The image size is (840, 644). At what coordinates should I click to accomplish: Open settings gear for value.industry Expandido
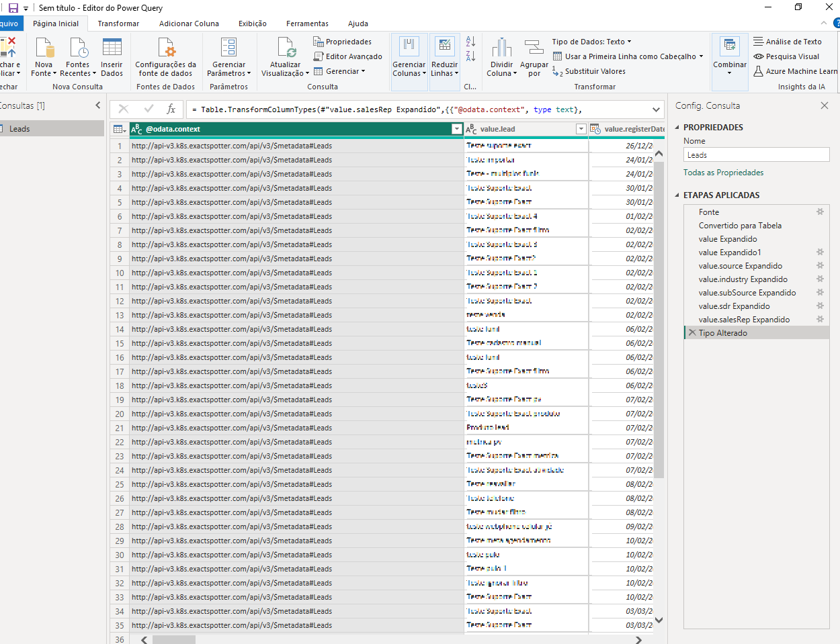tap(820, 279)
